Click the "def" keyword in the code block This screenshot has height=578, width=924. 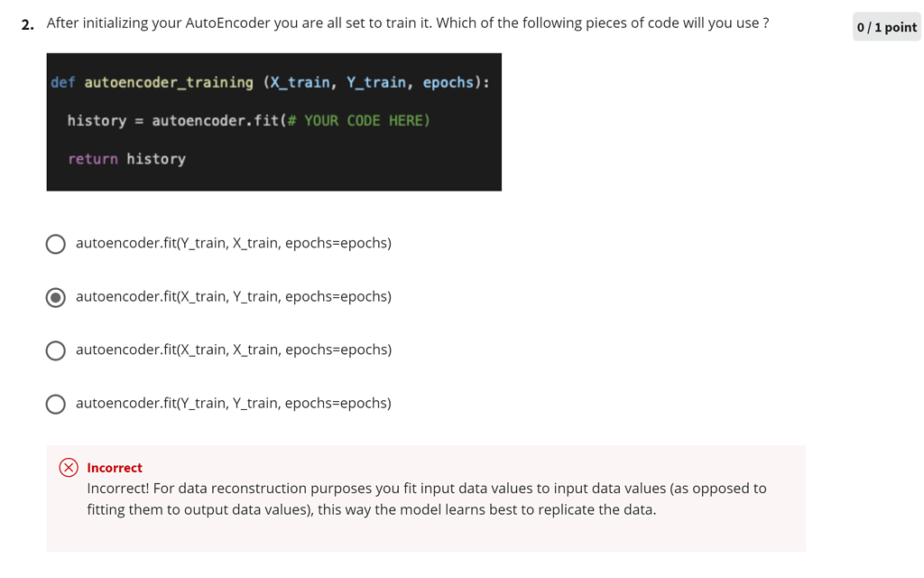63,82
